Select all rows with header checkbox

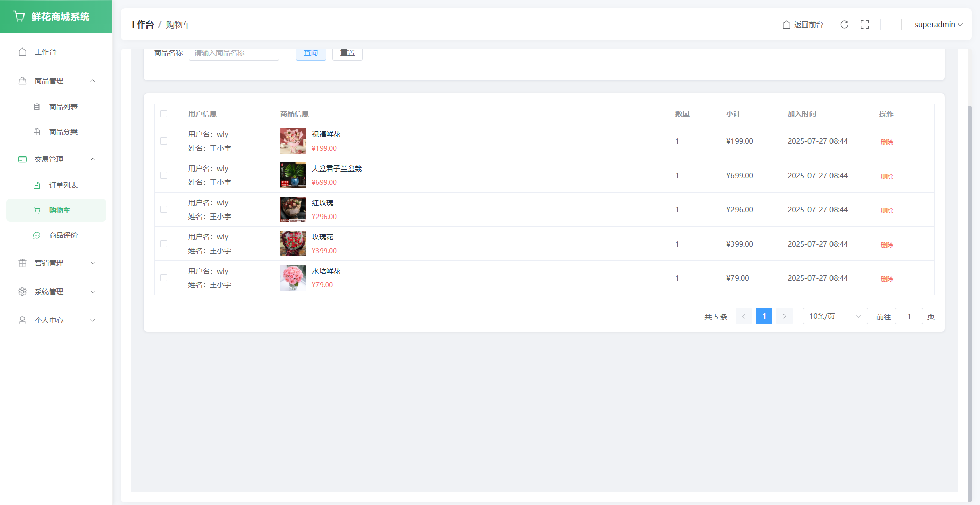click(x=164, y=114)
